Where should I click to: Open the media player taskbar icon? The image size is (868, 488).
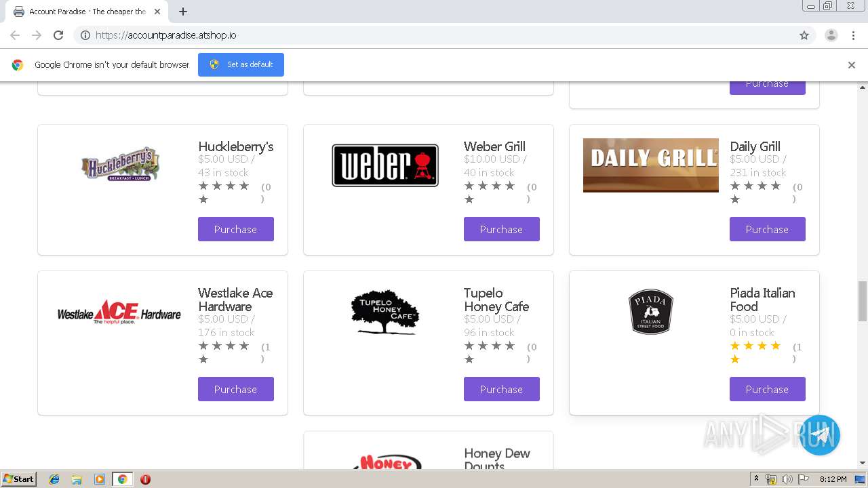[99, 479]
